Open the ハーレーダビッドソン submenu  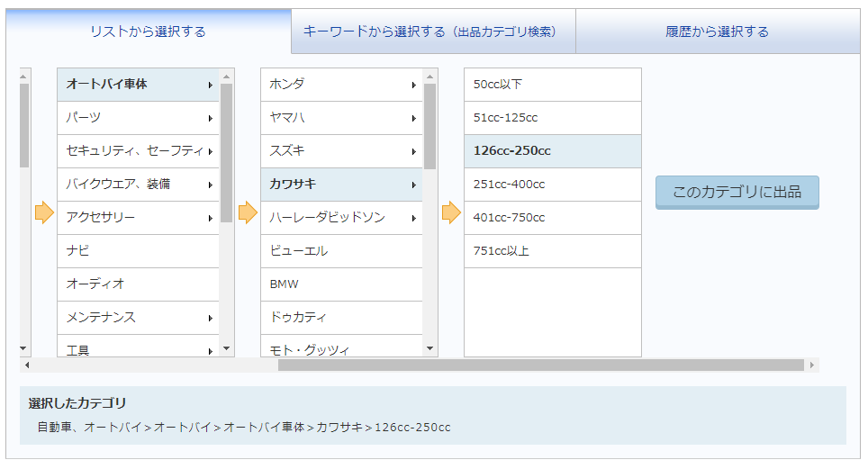coord(413,218)
